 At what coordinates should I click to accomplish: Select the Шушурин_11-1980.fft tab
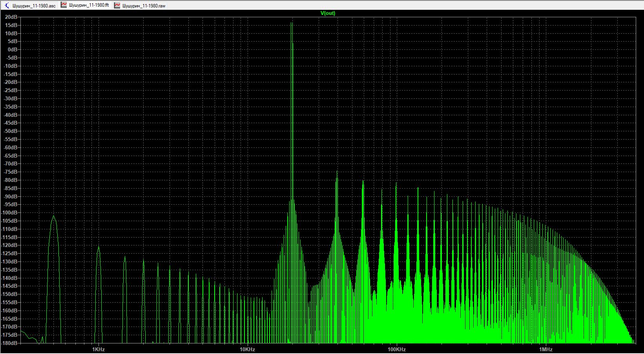click(85, 5)
